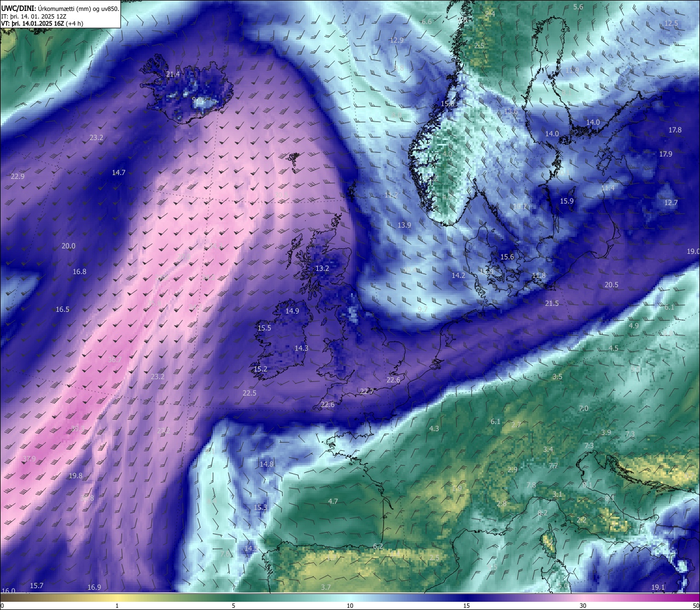Click the 21.4 value over Iceland
Viewport: 700px width, 610px height.
click(173, 74)
